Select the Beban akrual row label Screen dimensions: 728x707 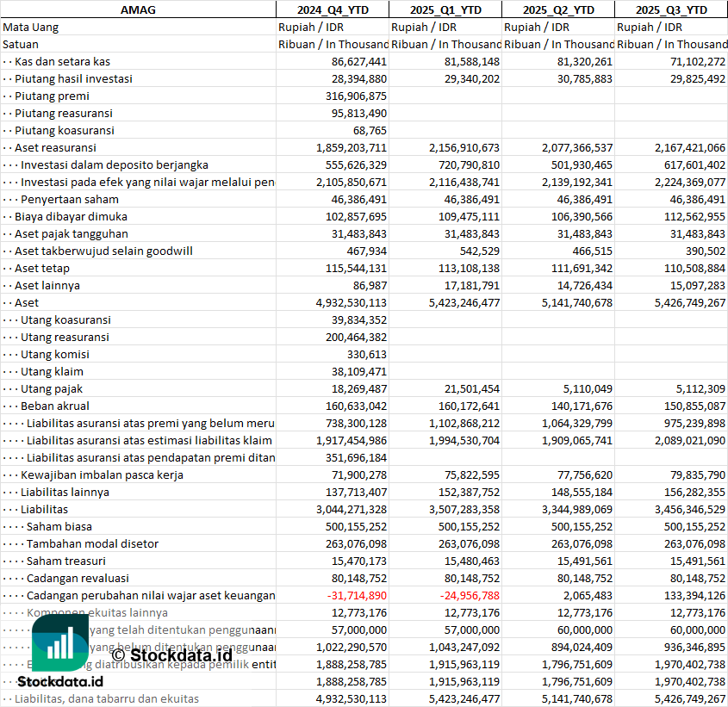(55, 406)
